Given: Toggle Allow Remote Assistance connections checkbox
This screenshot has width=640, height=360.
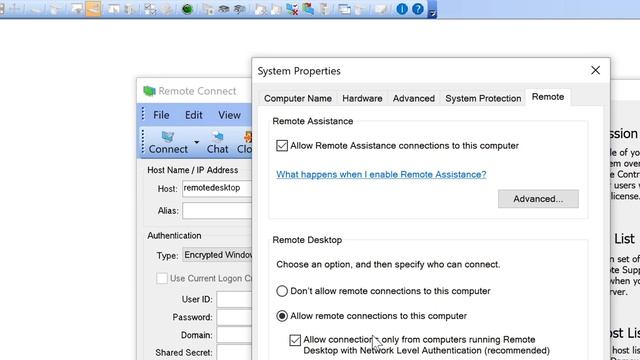Looking at the screenshot, I should pos(282,146).
